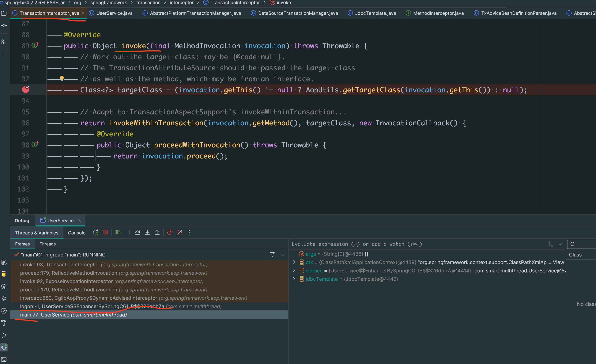Switch to the AbstractPlatformTransactionManager.java tab

point(192,13)
